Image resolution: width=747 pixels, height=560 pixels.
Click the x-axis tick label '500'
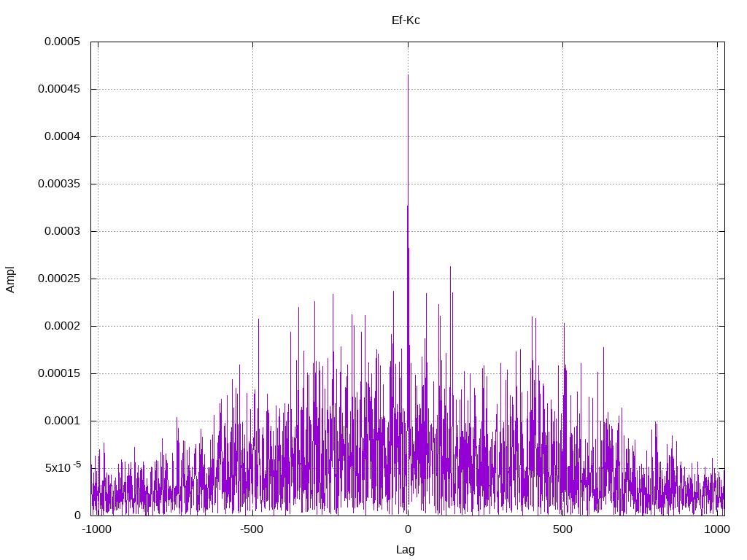tap(562, 529)
